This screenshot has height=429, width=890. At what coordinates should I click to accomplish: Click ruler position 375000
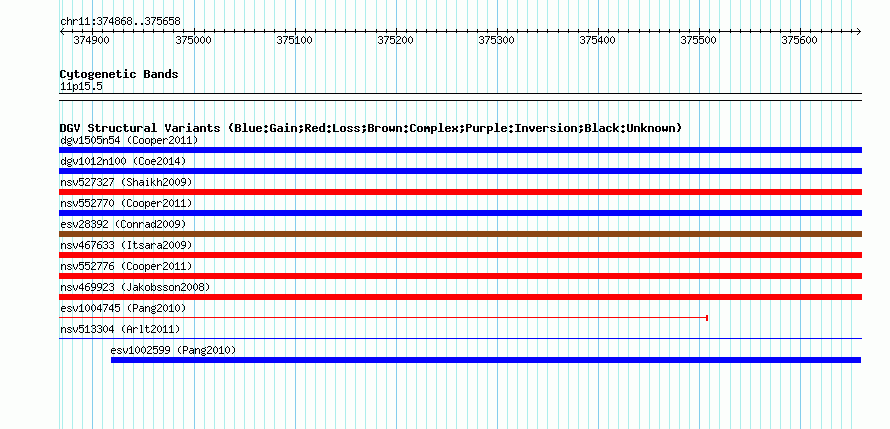194,40
